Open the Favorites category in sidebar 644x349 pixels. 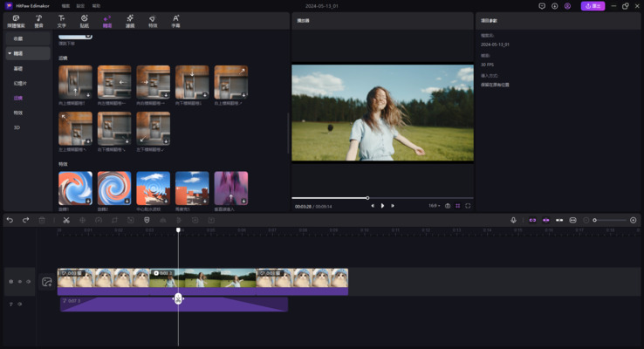28,38
